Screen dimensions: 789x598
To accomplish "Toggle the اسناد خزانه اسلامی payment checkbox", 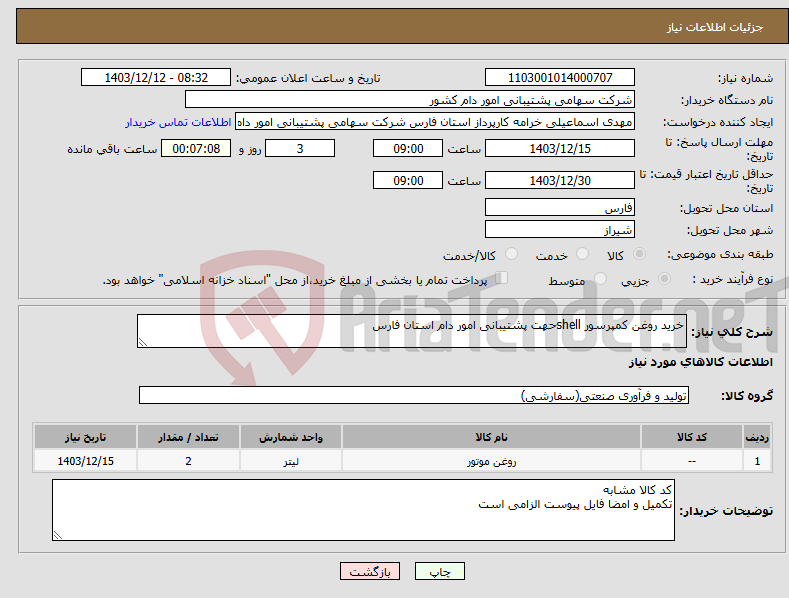I will point(501,277).
